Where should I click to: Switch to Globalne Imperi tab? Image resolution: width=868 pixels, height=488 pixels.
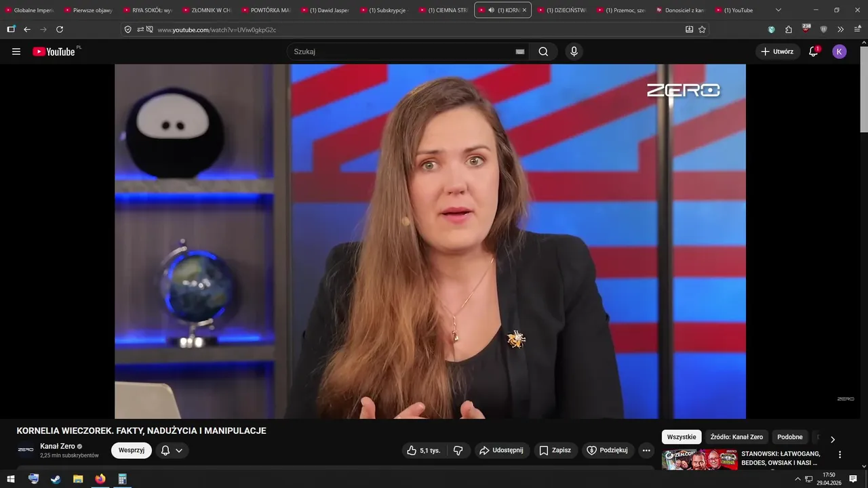(x=30, y=10)
